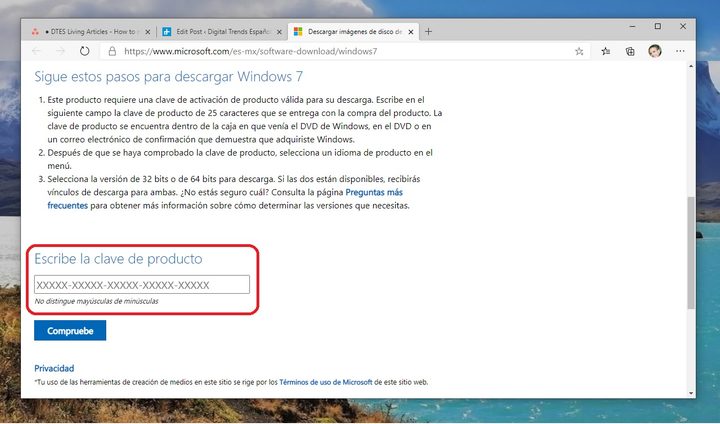This screenshot has height=424, width=720.
Task: Click the browser back arrow
Action: tap(36, 51)
